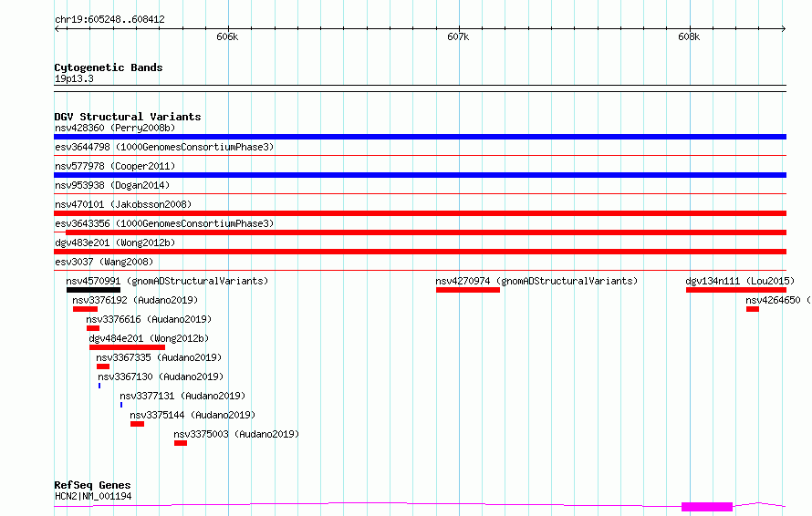Open the dgv134n111 (Lou2015) label

(x=740, y=281)
